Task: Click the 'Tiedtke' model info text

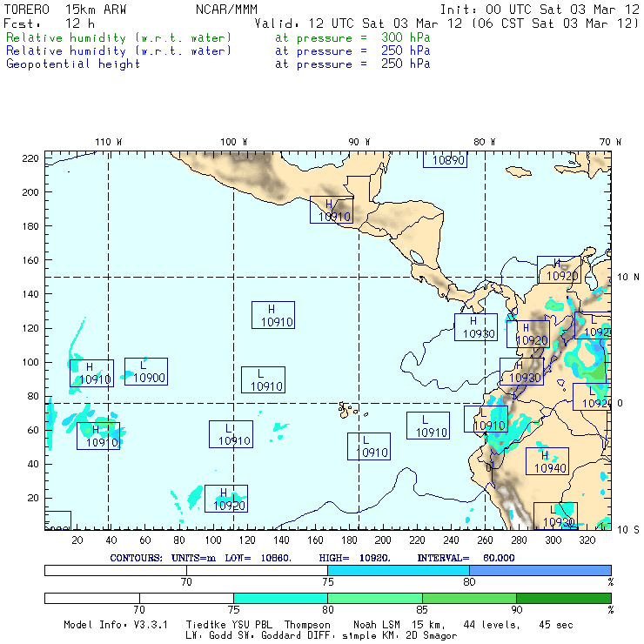Action: pyautogui.click(x=206, y=625)
